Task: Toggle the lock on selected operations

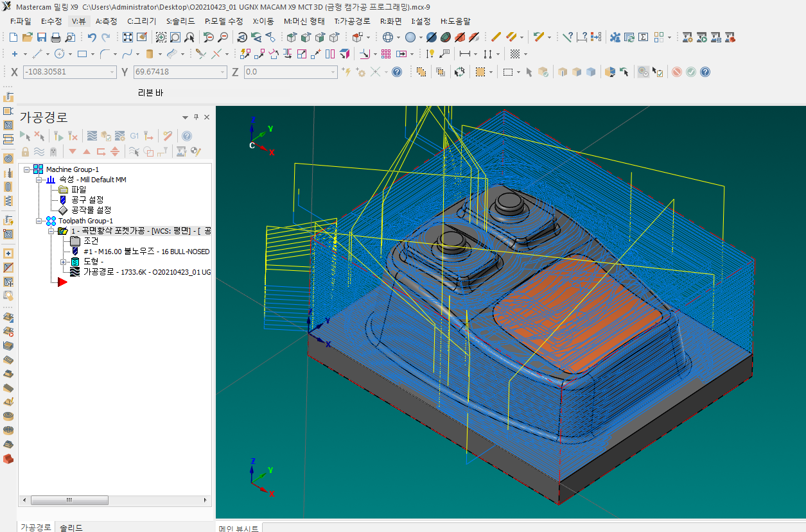Action: point(25,151)
